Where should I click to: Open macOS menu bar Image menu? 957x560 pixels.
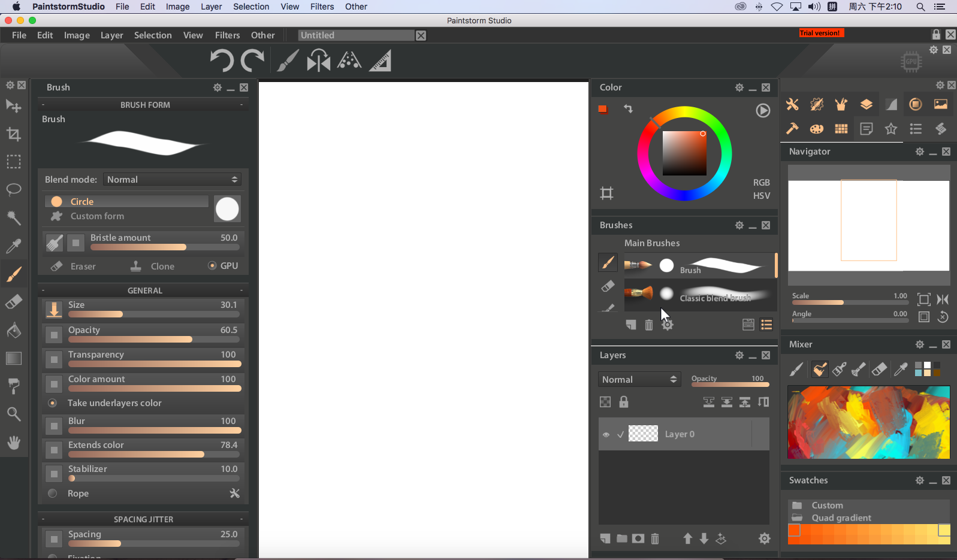(x=177, y=7)
